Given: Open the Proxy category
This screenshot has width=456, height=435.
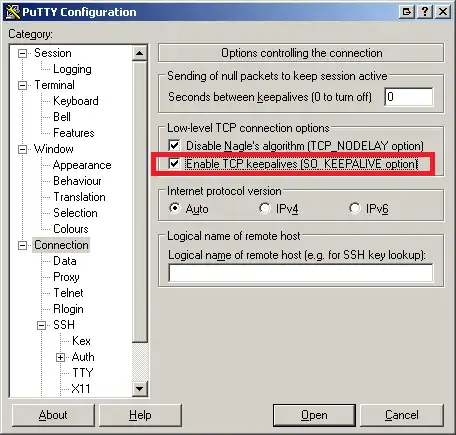Looking at the screenshot, I should [66, 277].
